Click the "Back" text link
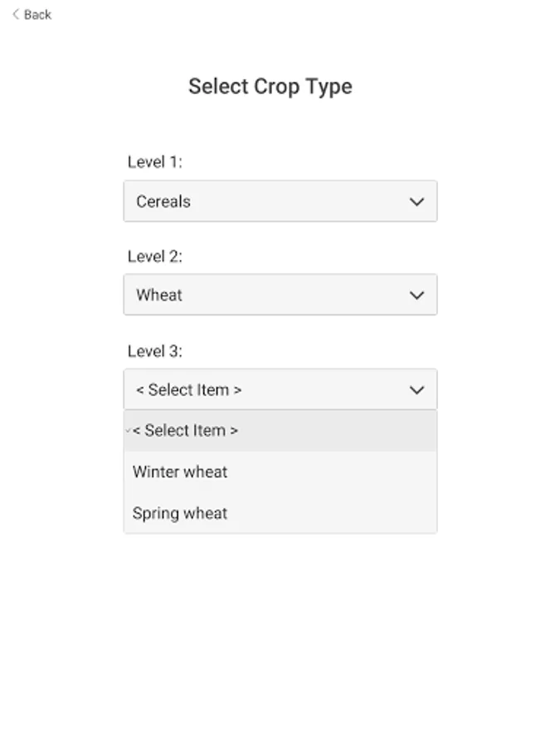This screenshot has height=747, width=560. pos(37,15)
